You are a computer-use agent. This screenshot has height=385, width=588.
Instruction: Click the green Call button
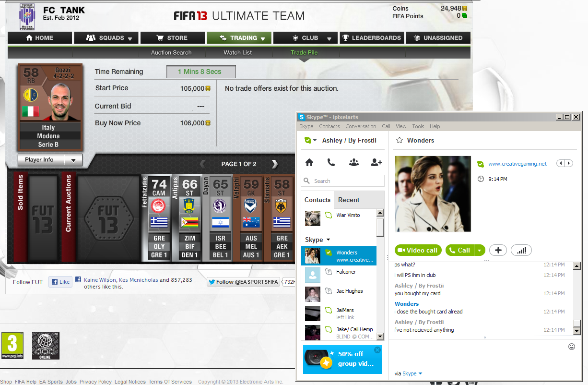(459, 250)
